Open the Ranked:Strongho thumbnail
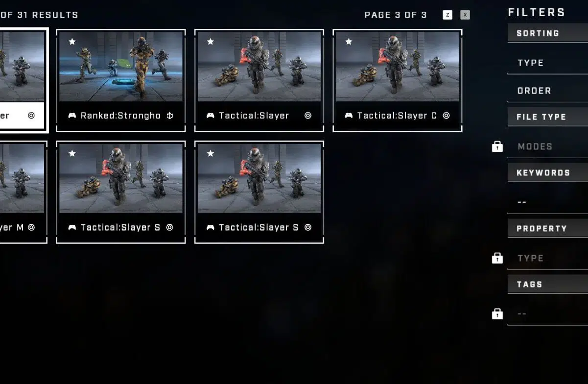The height and width of the screenshot is (384, 588). [x=121, y=67]
